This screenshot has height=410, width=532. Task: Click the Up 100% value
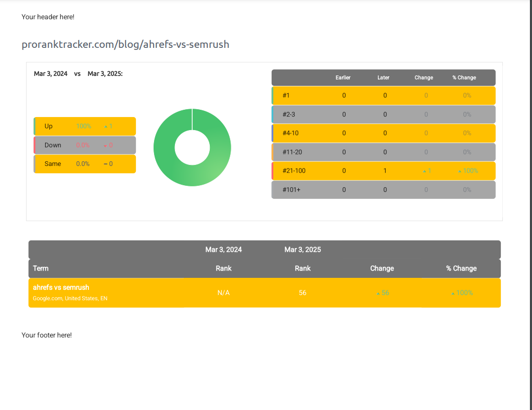click(x=84, y=126)
